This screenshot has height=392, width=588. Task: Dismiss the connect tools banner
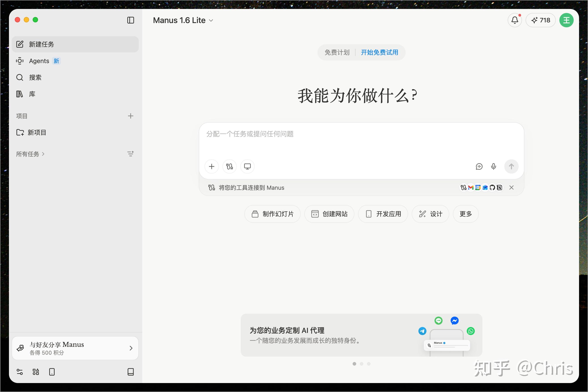coord(511,187)
